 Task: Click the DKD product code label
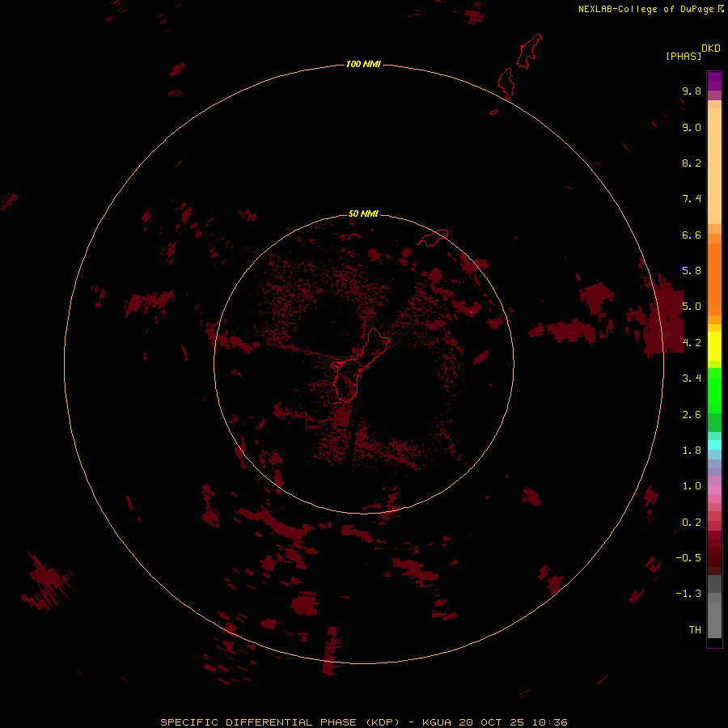coord(711,48)
